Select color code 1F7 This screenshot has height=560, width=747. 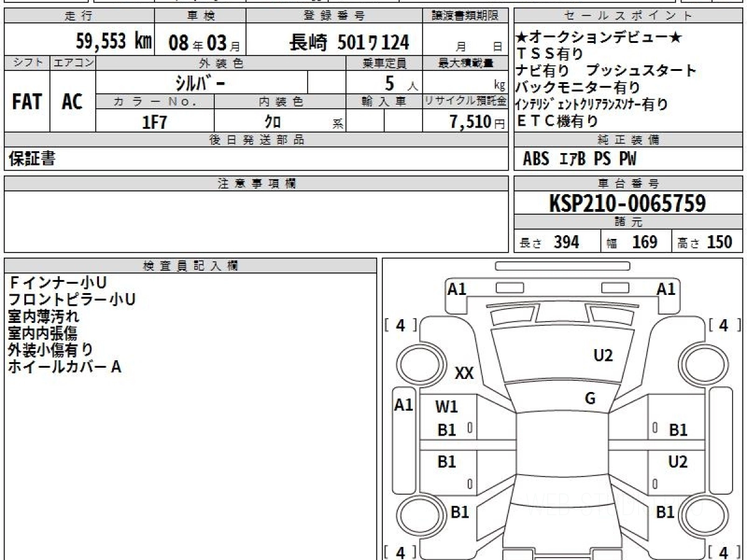[x=154, y=122]
